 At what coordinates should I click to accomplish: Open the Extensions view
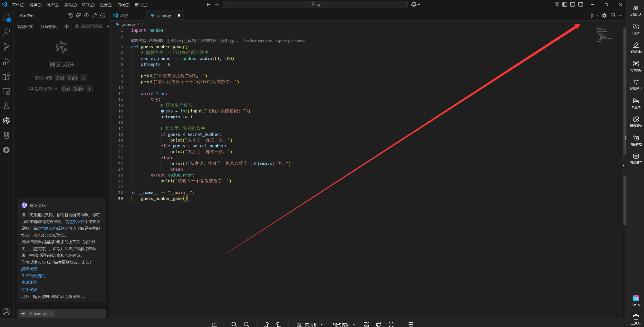click(x=6, y=76)
